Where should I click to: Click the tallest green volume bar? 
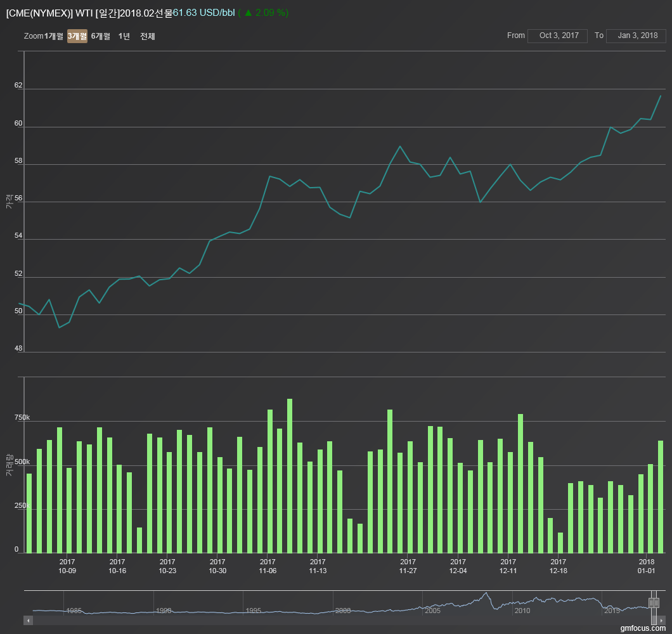click(290, 475)
